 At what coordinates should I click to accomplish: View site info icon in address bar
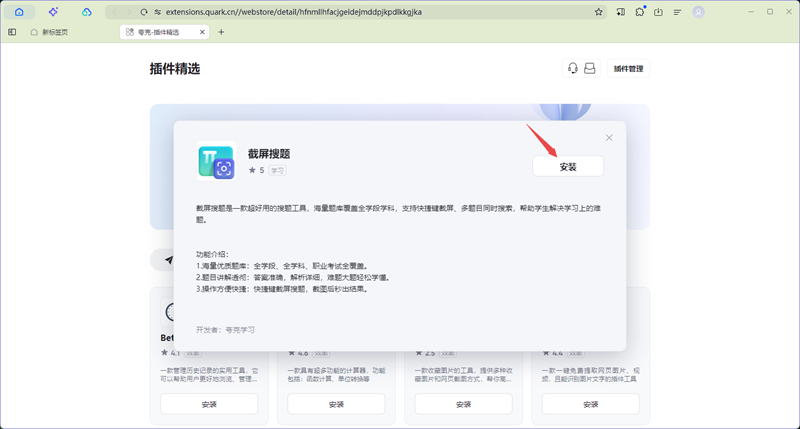158,12
